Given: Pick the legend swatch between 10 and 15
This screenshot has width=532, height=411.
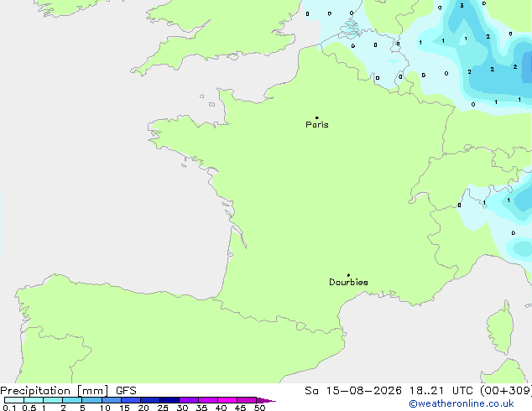Looking at the screenshot, I should (x=111, y=400).
